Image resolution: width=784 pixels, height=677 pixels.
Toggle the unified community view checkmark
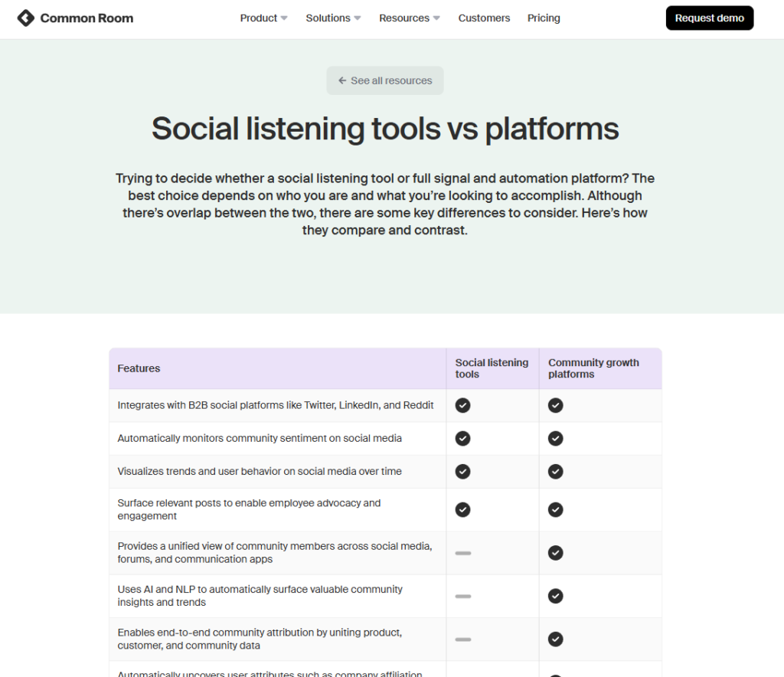555,552
